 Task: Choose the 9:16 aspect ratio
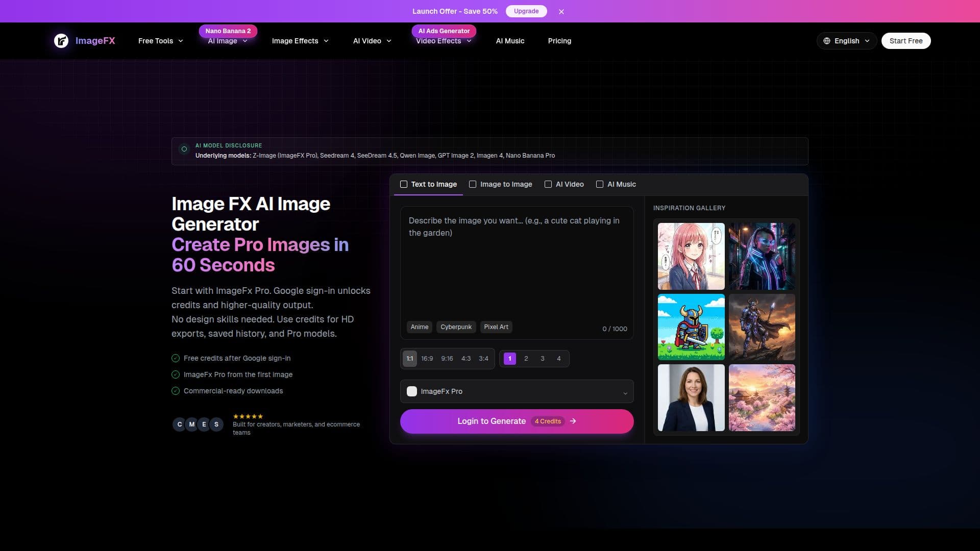point(447,359)
